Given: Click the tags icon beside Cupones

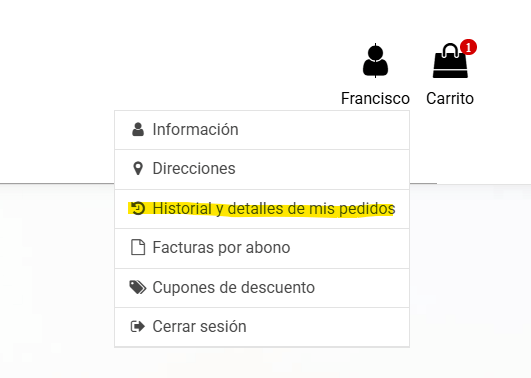Looking at the screenshot, I should [x=138, y=287].
